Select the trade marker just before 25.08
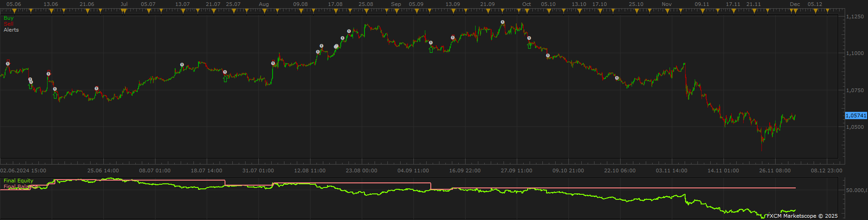This screenshot has height=220, width=868. click(x=349, y=31)
